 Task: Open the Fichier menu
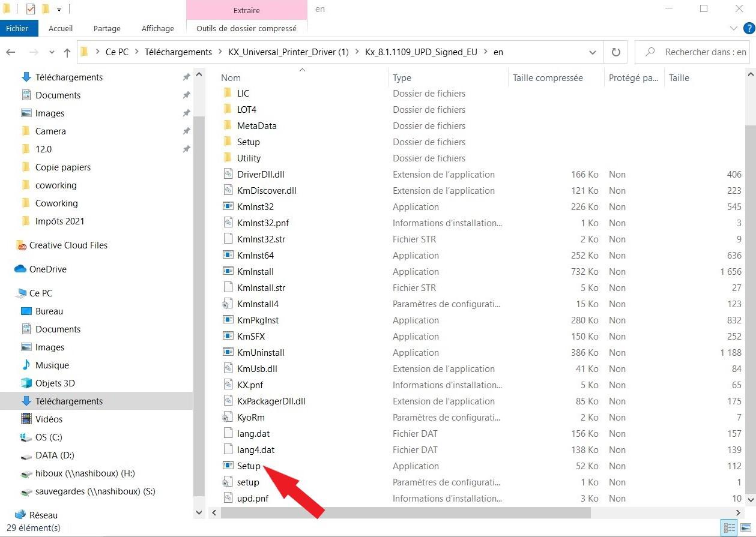(x=17, y=28)
